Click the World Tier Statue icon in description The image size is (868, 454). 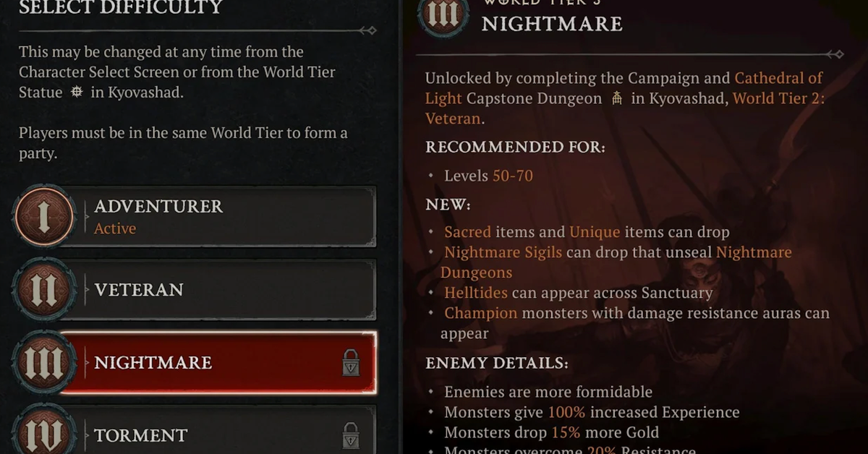pyautogui.click(x=77, y=93)
